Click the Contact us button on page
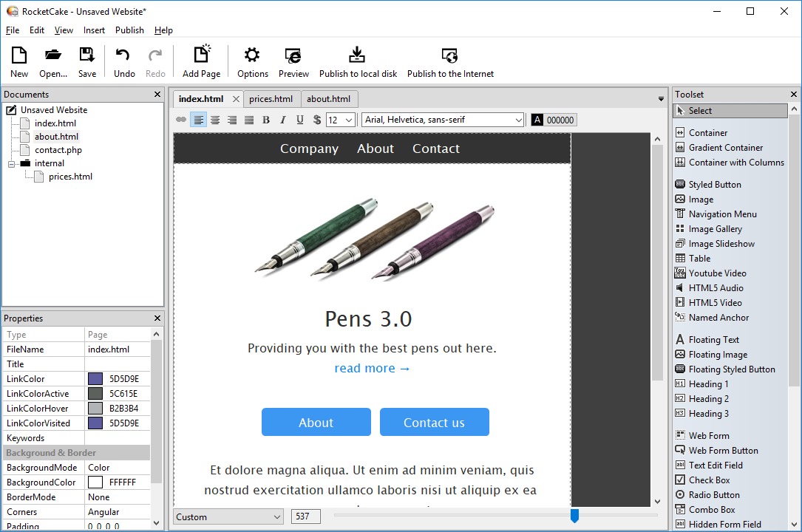802x532 pixels. [434, 422]
